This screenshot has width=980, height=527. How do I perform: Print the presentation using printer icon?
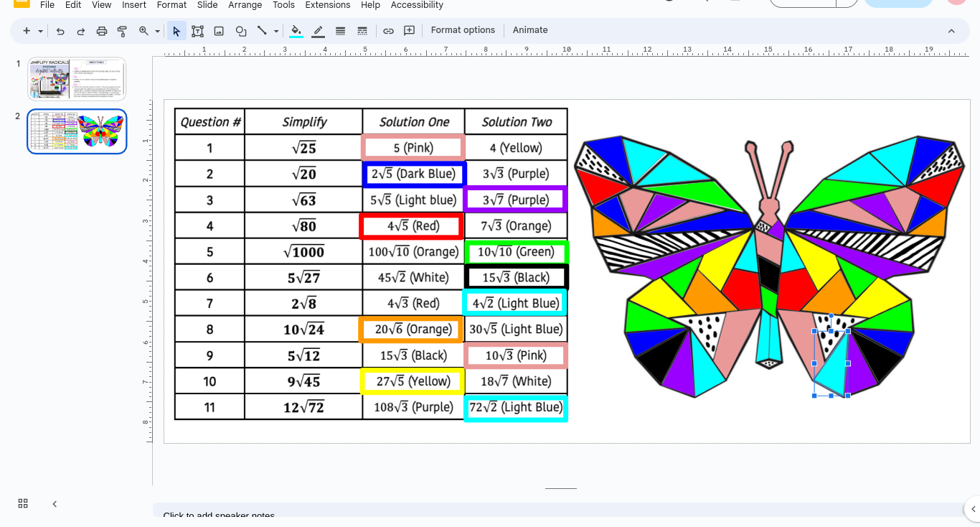(102, 31)
